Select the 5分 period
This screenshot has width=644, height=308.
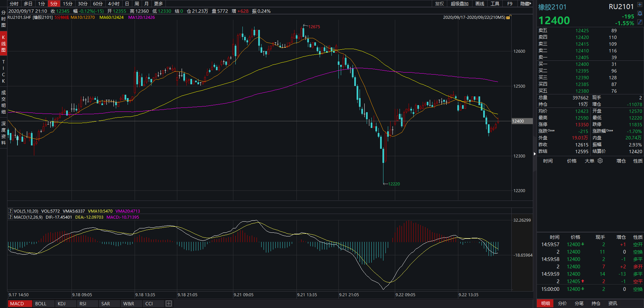54,4
